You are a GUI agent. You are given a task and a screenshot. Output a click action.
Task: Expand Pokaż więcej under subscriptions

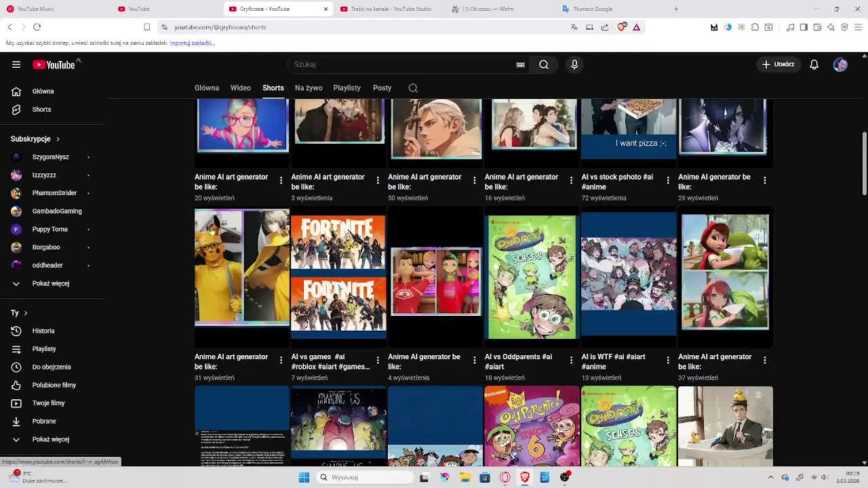tap(52, 283)
